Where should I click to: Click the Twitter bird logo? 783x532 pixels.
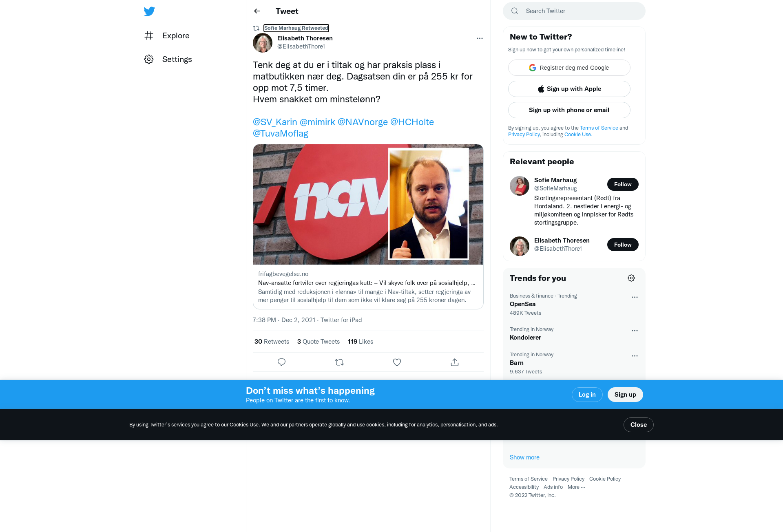(149, 11)
